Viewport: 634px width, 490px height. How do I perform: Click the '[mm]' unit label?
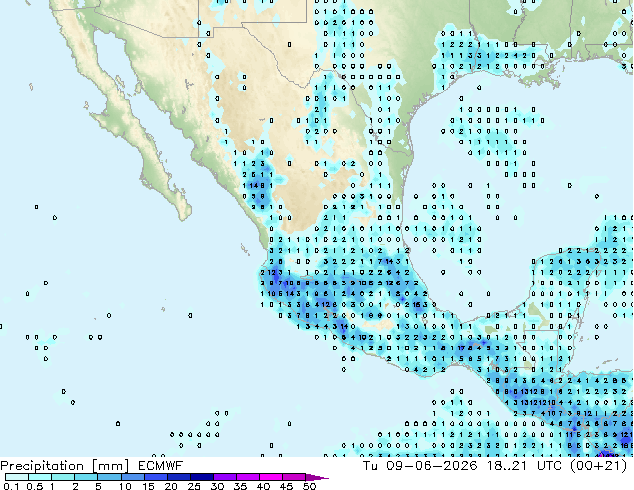[x=110, y=466]
